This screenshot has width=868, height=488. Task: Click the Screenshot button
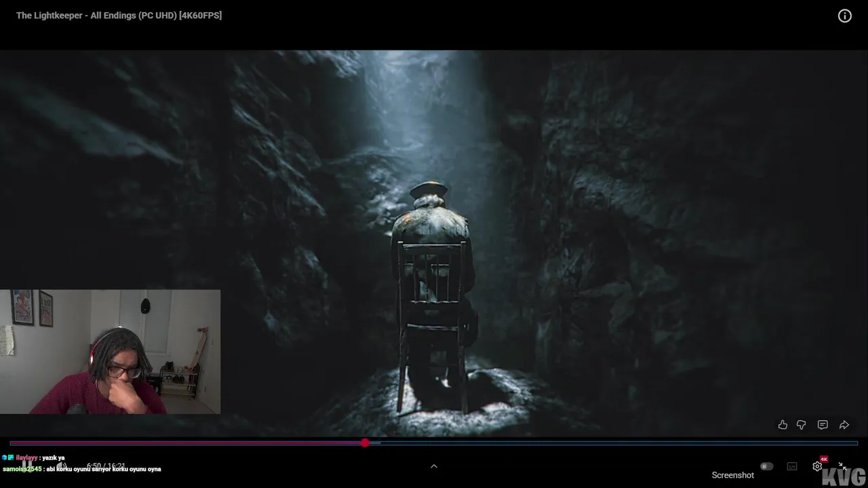732,475
